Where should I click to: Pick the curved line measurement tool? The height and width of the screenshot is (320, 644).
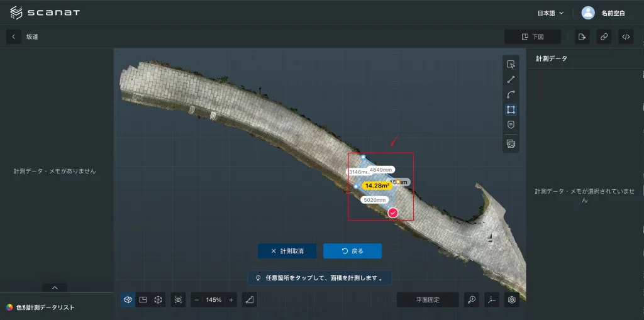point(511,94)
